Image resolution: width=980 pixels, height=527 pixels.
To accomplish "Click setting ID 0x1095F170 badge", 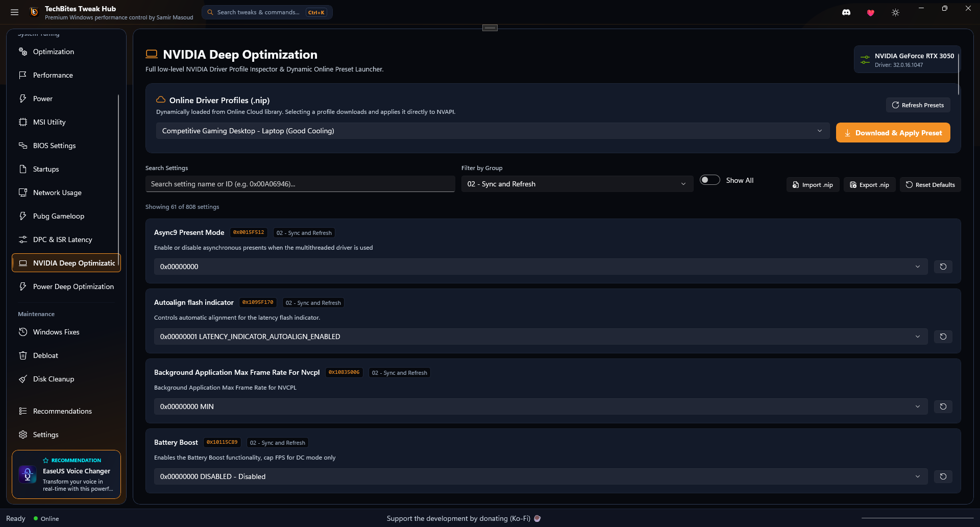I will pyautogui.click(x=258, y=302).
